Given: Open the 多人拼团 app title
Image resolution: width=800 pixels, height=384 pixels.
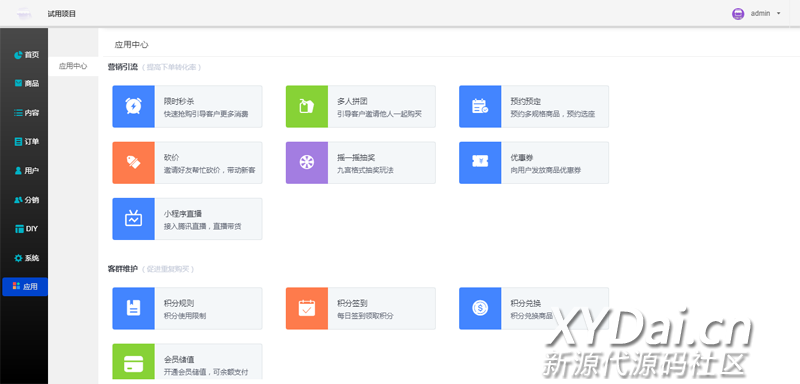Looking at the screenshot, I should click(x=353, y=101).
